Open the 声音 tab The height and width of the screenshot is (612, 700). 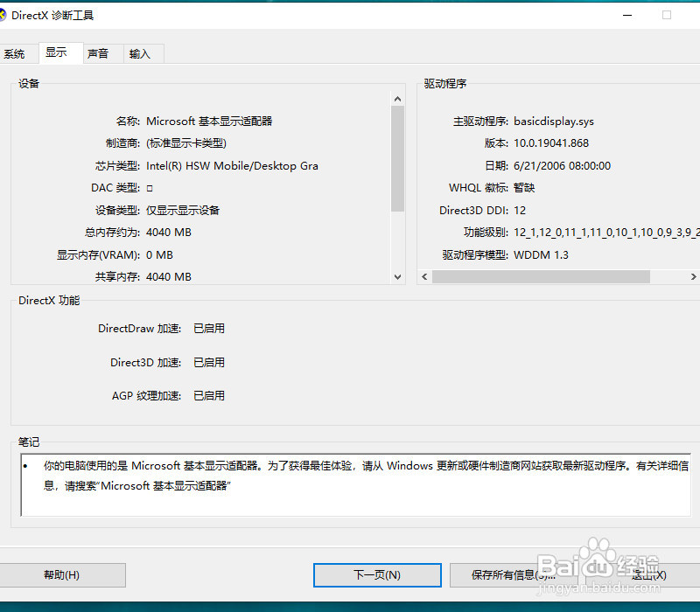[103, 54]
